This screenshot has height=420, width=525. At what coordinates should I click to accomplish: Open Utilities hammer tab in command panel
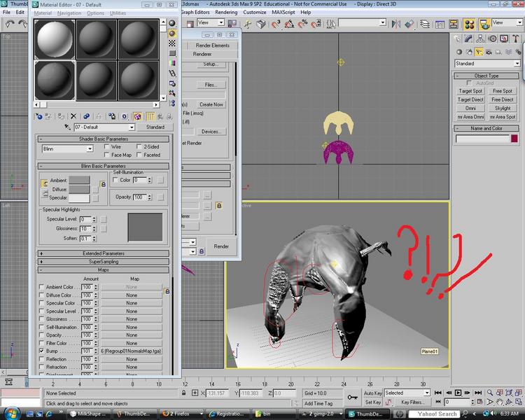pos(516,38)
